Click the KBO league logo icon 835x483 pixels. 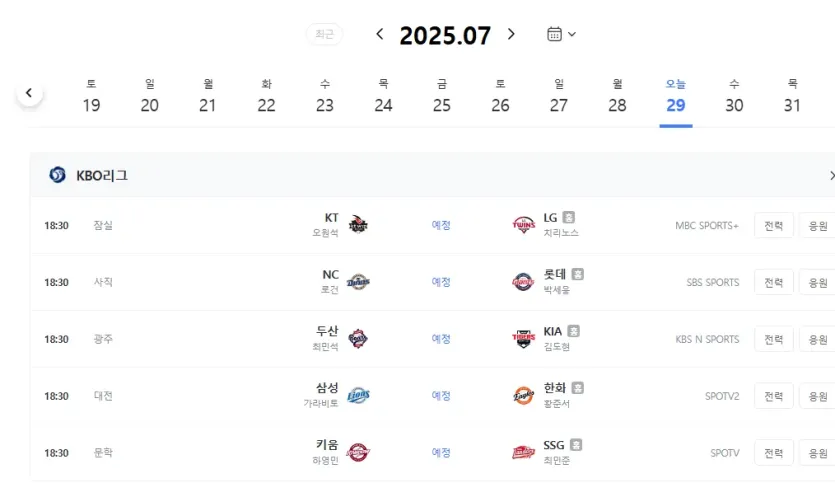[x=57, y=175]
